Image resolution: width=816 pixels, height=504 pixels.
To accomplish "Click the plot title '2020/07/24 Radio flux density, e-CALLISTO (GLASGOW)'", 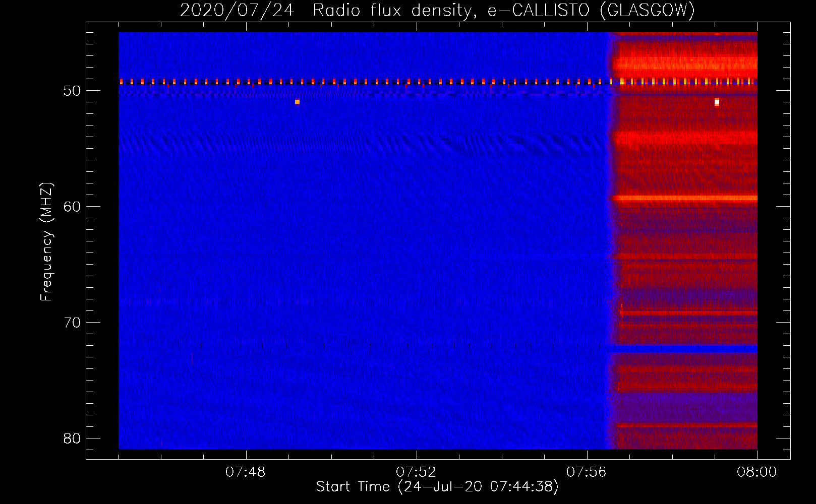I will (x=437, y=11).
